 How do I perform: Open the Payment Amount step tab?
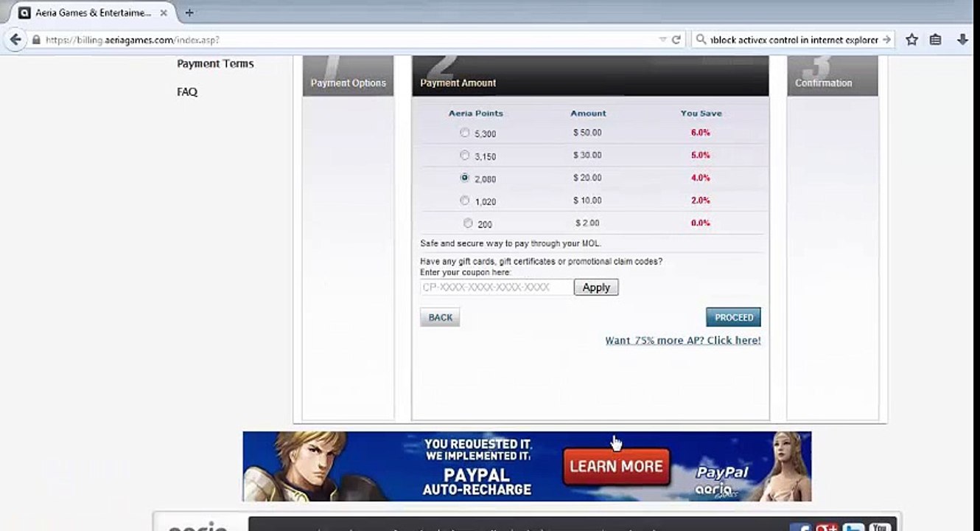coord(590,76)
